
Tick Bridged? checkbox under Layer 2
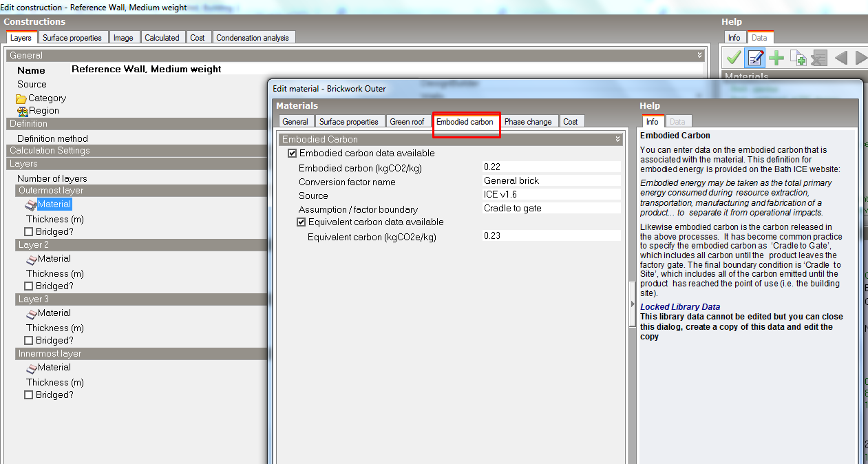tap(28, 286)
